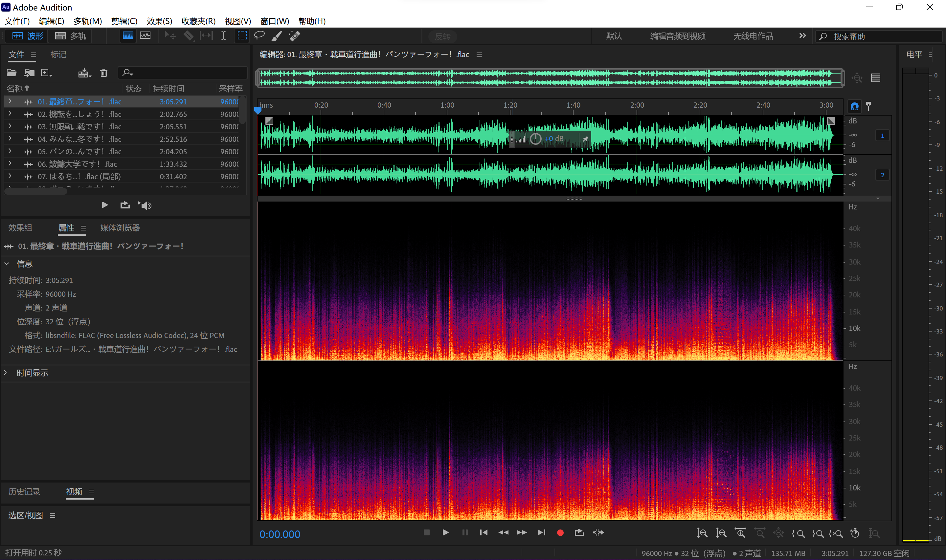This screenshot has width=946, height=560.
Task: Select 无线电作品 workspace
Action: (x=753, y=36)
